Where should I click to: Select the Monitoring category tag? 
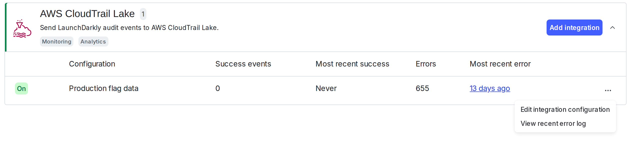click(56, 41)
